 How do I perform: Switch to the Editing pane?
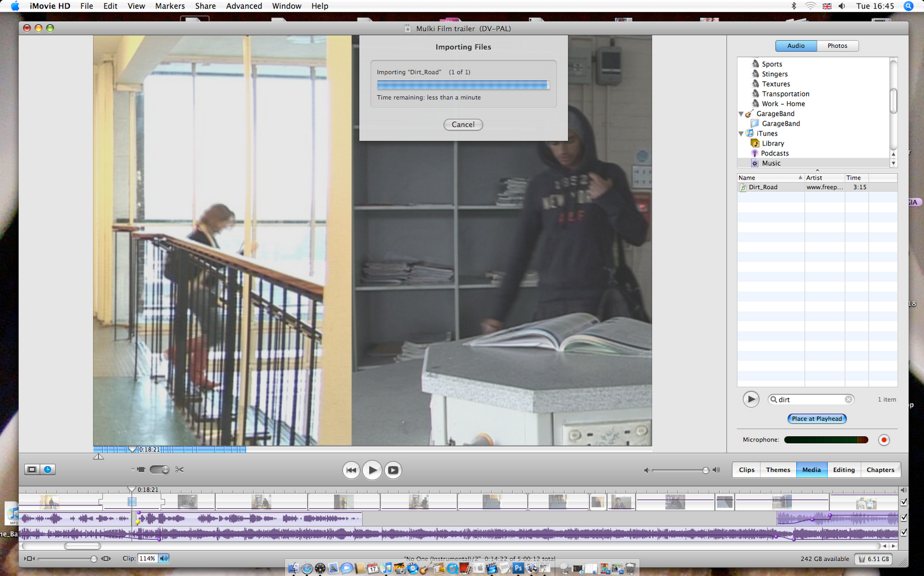point(844,470)
